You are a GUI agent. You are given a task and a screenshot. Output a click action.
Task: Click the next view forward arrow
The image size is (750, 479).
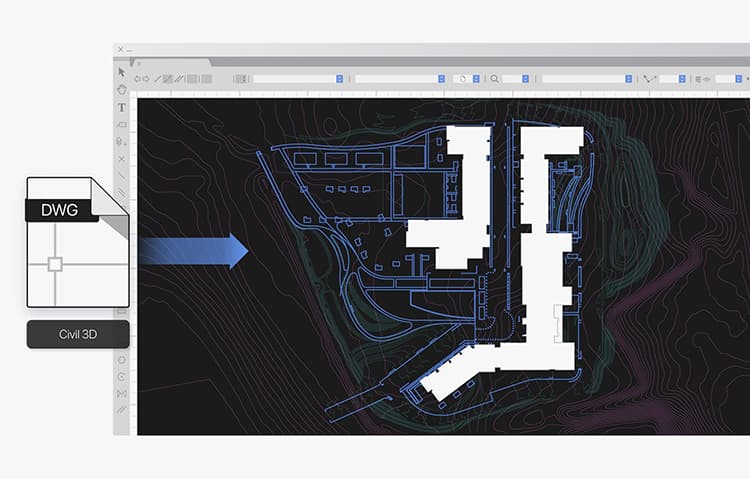[x=146, y=79]
